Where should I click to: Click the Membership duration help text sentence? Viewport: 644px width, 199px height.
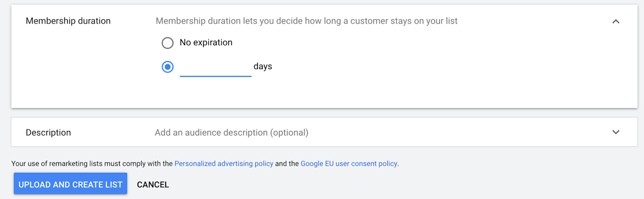click(306, 21)
